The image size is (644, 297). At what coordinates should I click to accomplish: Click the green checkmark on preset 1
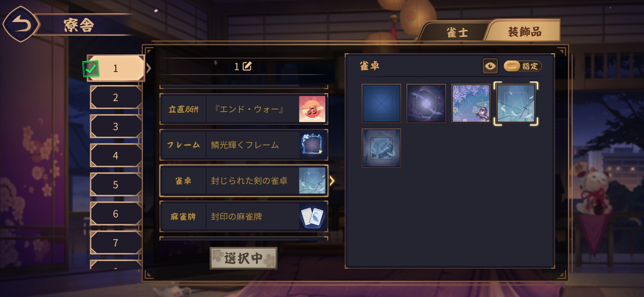click(x=91, y=69)
